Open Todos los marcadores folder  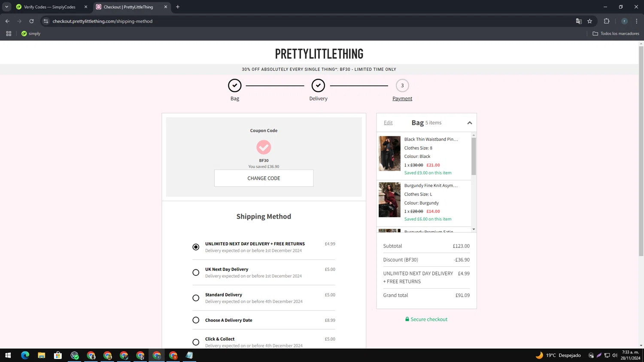(616, 33)
